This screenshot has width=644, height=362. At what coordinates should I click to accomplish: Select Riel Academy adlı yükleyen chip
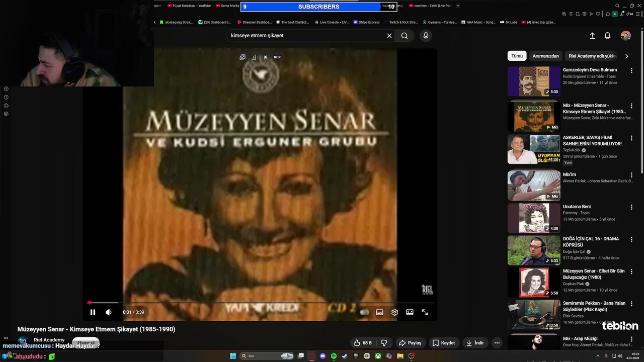593,56
